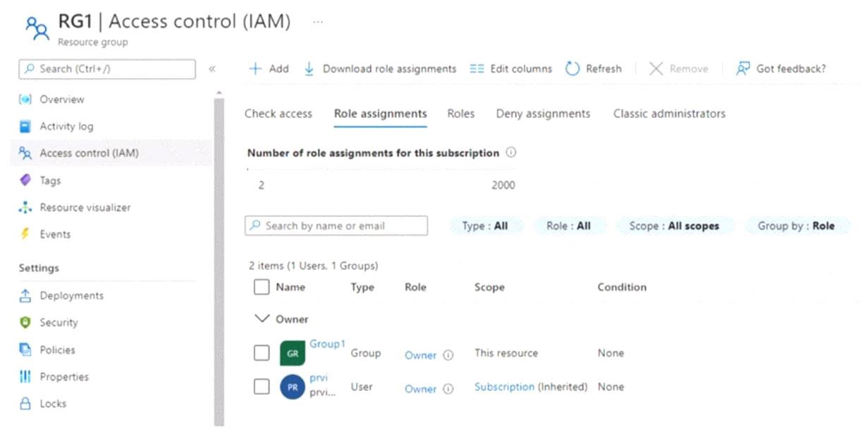Click the Tags icon in sidebar
Screen dimensions: 868x429
pos(25,180)
